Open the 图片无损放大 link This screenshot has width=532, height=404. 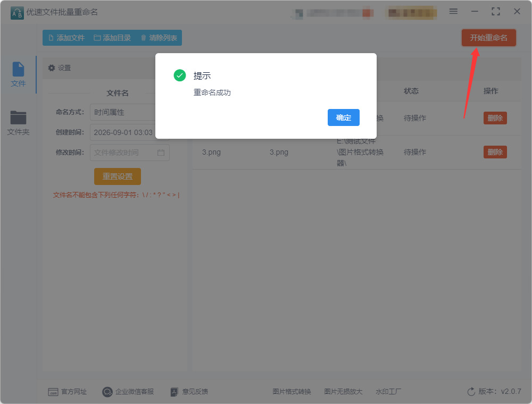coord(343,391)
